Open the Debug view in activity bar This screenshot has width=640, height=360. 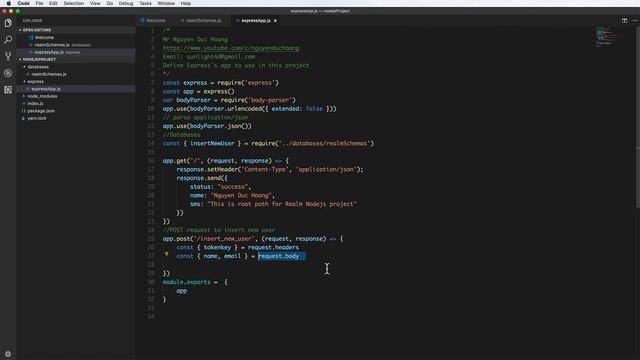click(x=8, y=73)
